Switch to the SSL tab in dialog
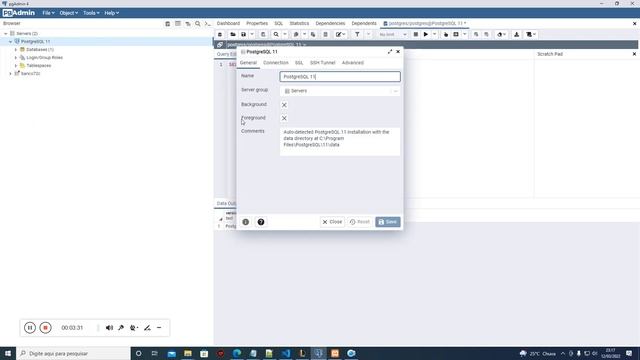The width and height of the screenshot is (640, 360). 299,63
